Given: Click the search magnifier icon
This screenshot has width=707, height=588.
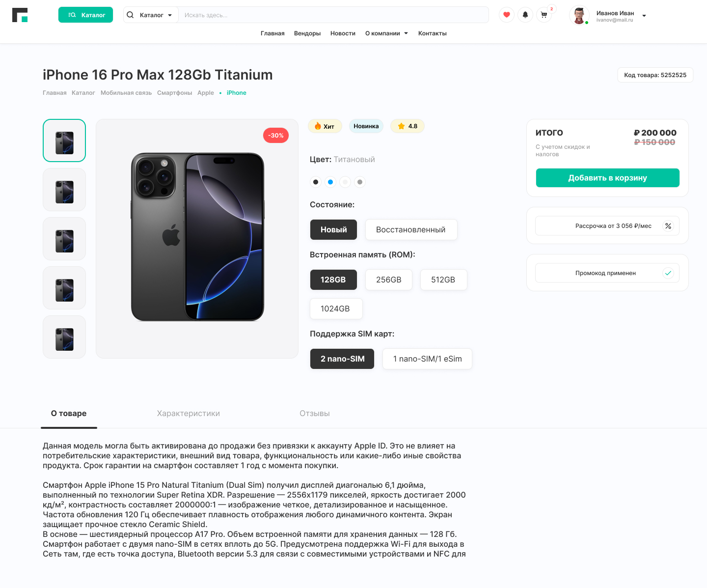Looking at the screenshot, I should [130, 15].
